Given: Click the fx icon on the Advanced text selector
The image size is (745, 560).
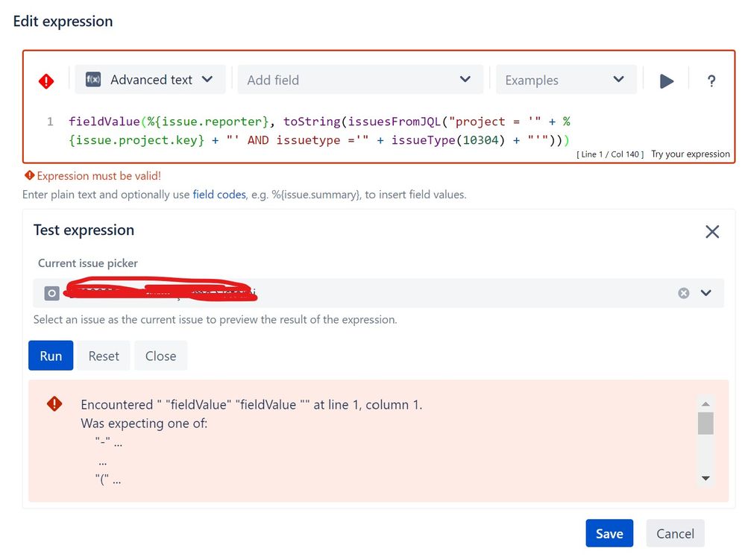Looking at the screenshot, I should [92, 79].
